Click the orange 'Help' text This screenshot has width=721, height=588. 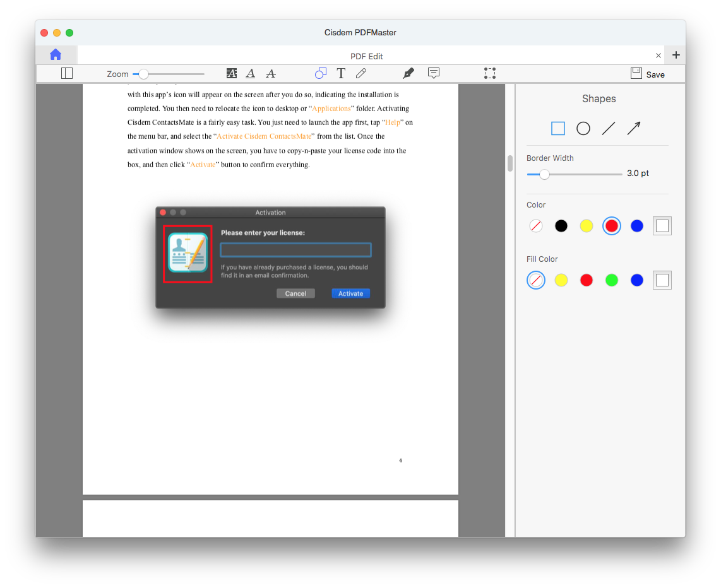pos(392,122)
